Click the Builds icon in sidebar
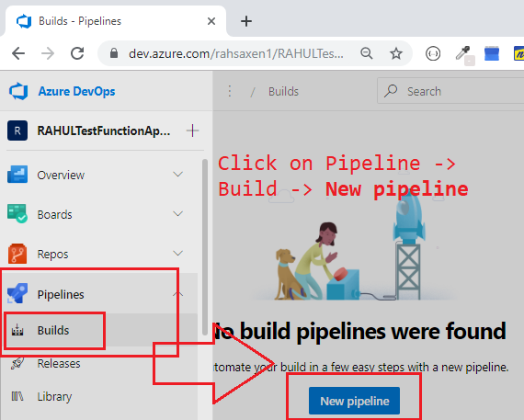Viewport: 524px width, 420px height. click(17, 330)
